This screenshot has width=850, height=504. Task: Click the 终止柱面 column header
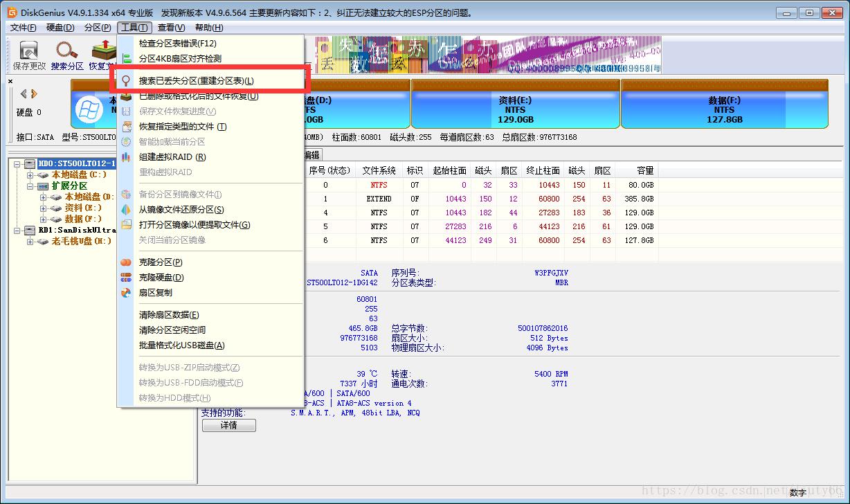pos(543,170)
